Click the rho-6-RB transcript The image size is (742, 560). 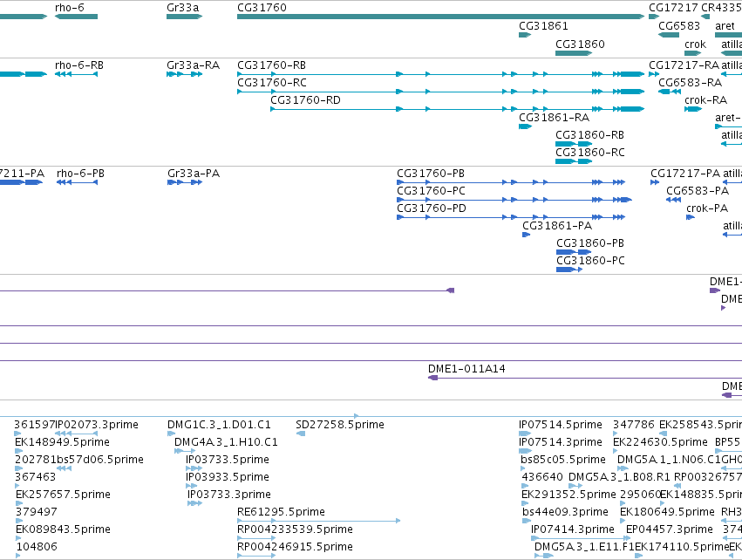pos(76,74)
